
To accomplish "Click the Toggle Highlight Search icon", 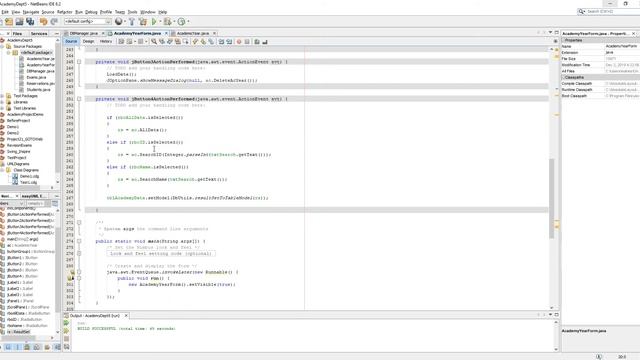I will [x=178, y=42].
